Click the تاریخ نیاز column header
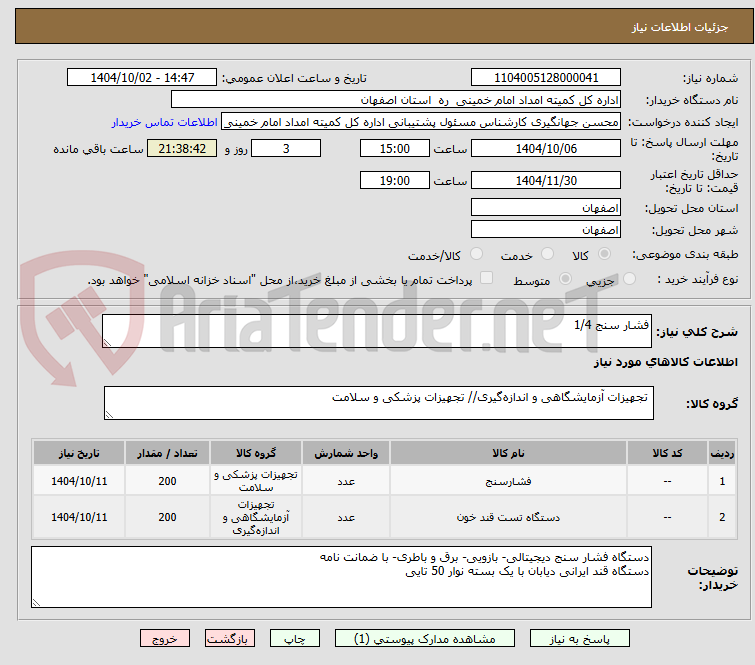Viewport: 755px width, 665px height. pyautogui.click(x=79, y=453)
